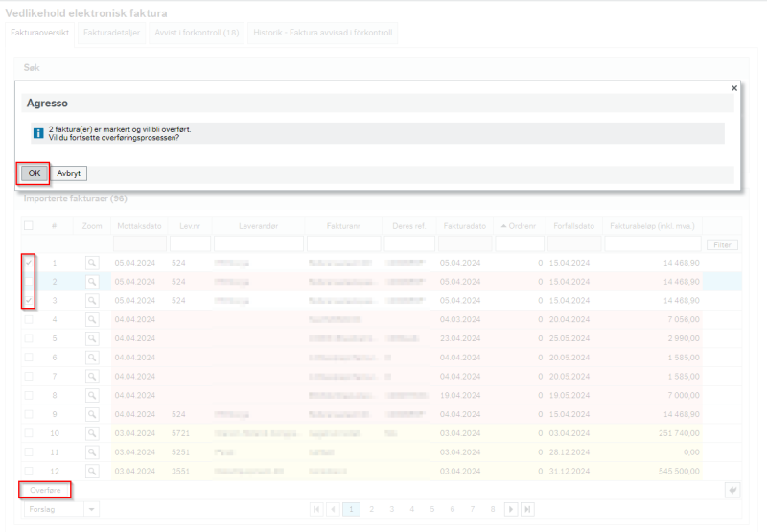The width and height of the screenshot is (767, 532).
Task: Click the Filter button
Action: pos(722,245)
